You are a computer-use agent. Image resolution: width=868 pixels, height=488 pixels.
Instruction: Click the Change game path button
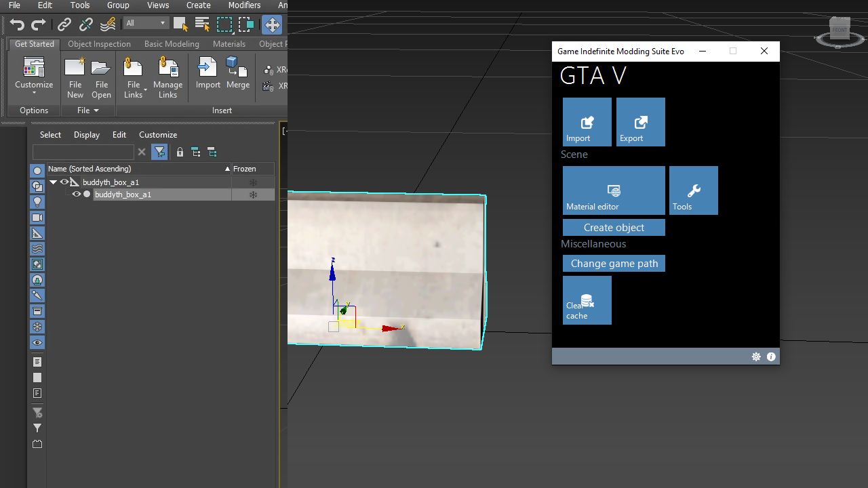click(613, 263)
